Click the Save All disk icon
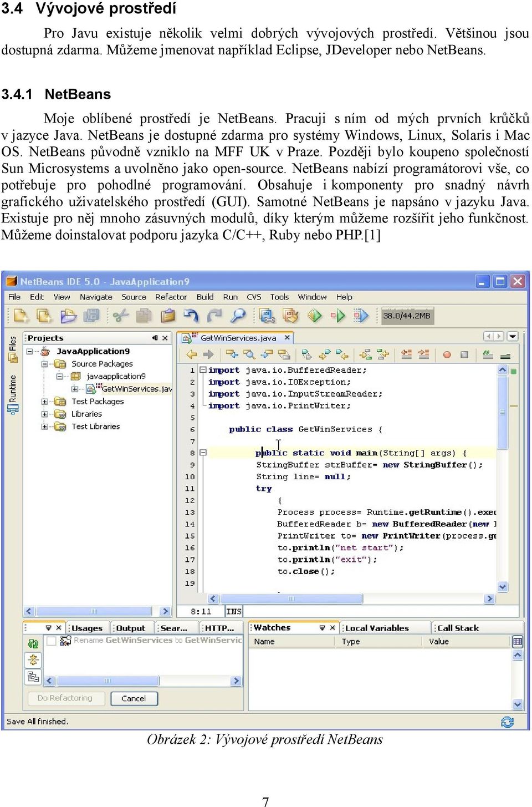 tap(91, 316)
